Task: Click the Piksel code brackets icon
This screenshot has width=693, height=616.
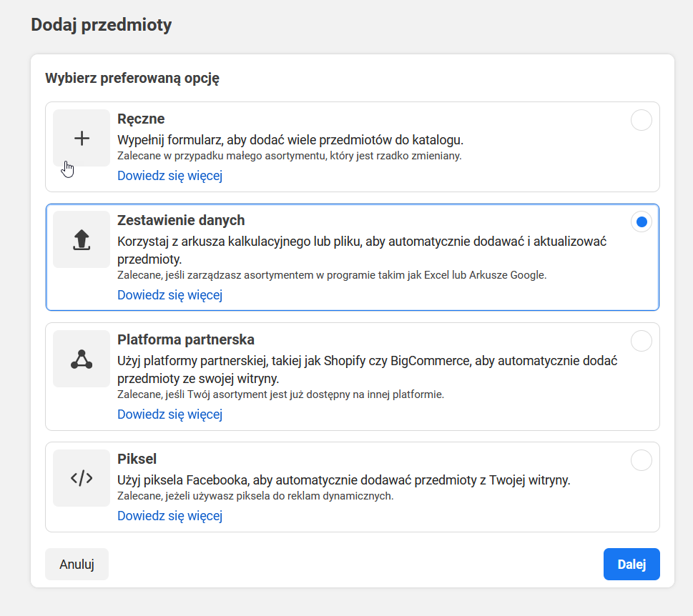Action: 82,478
